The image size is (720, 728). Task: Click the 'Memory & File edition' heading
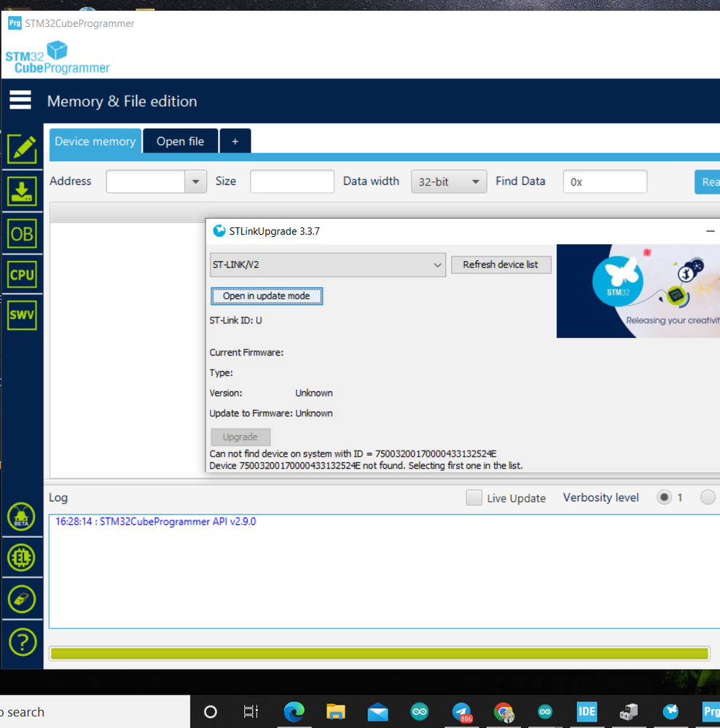[122, 101]
